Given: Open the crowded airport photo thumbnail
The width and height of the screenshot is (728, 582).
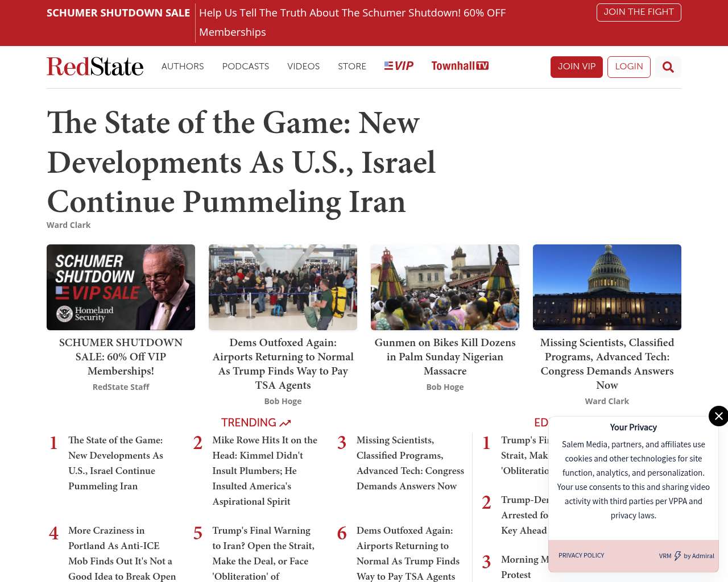Looking at the screenshot, I should pos(283,287).
